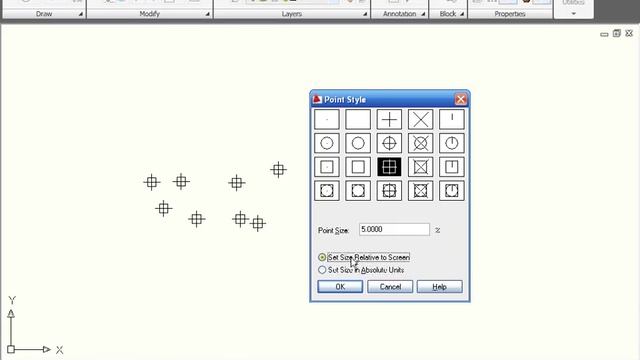
Task: Minimize the drawing window
Action: tap(604, 34)
